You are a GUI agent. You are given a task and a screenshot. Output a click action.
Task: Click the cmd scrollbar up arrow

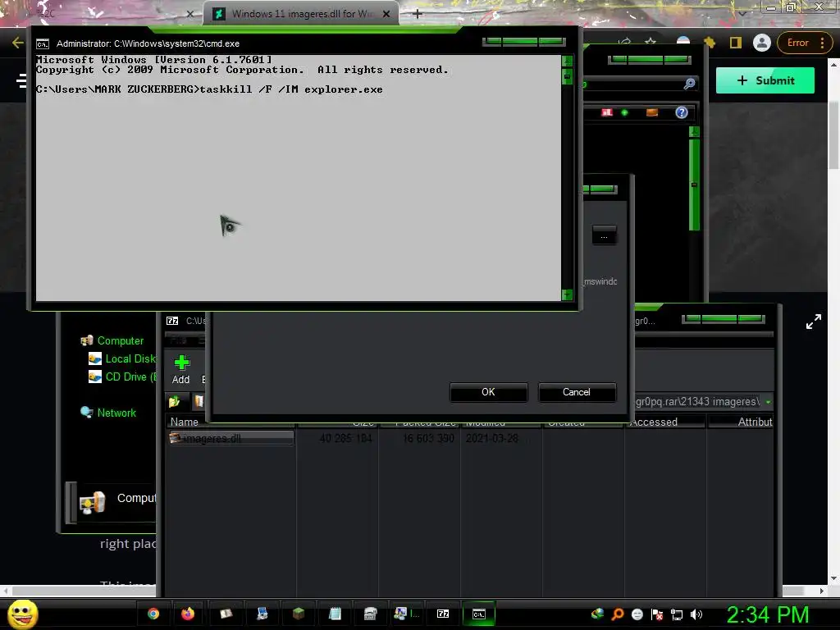pos(568,61)
